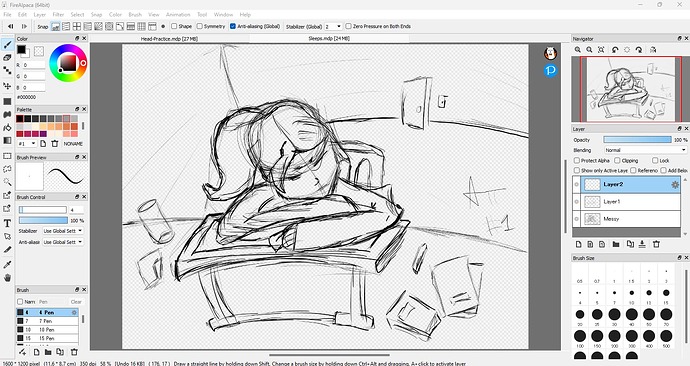Click the Clear button in Brush panel
Screen dimensions: 690x366
point(76,302)
